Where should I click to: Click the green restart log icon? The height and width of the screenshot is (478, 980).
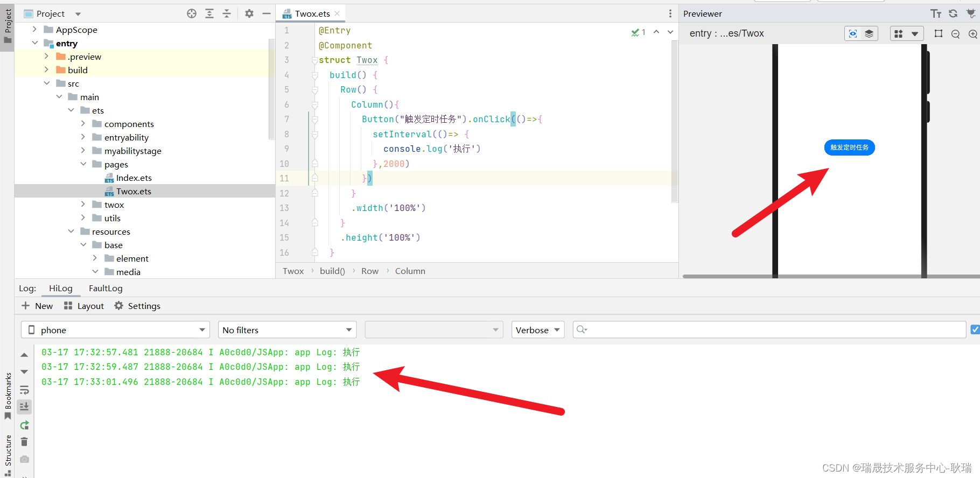24,425
